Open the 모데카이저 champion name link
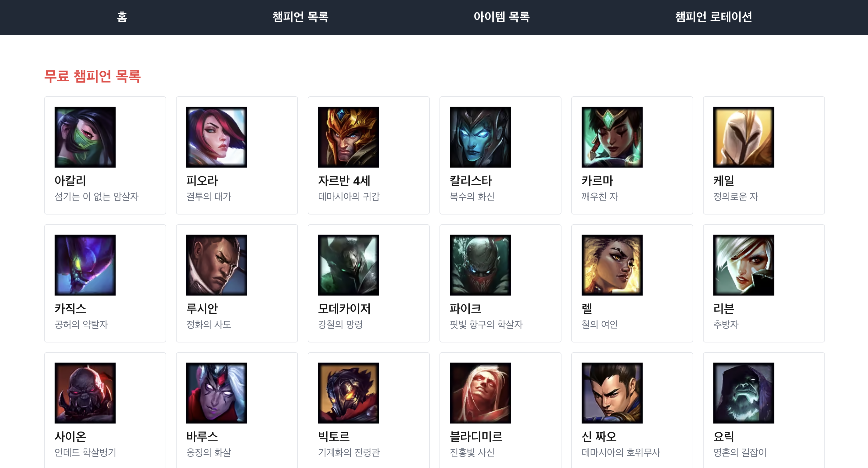This screenshot has width=868, height=468. tap(344, 308)
